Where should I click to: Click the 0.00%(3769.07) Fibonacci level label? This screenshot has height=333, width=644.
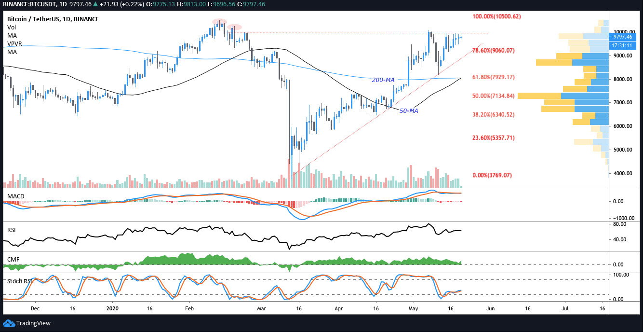[492, 175]
